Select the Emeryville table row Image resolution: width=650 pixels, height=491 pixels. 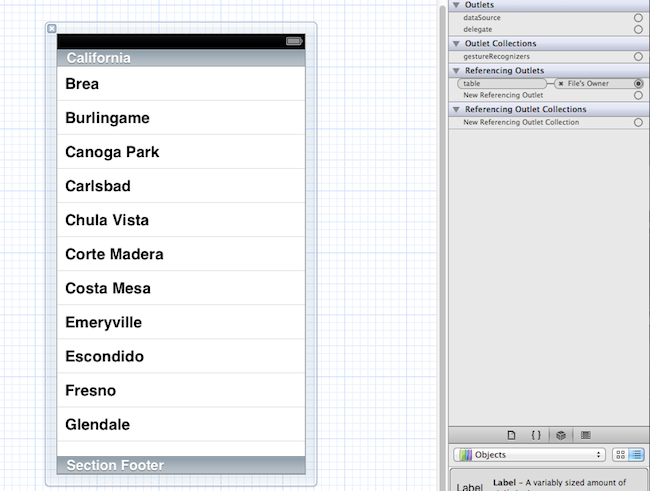pos(181,322)
